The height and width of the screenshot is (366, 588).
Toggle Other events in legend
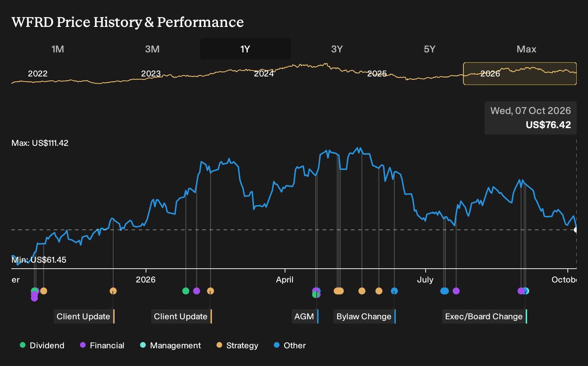point(290,345)
